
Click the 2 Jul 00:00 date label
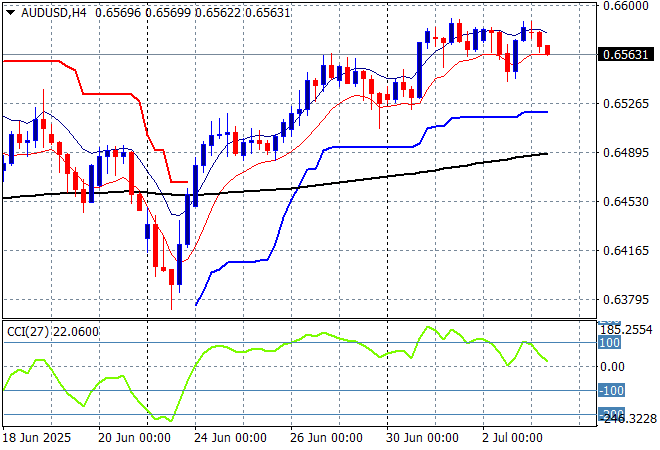[x=512, y=438]
